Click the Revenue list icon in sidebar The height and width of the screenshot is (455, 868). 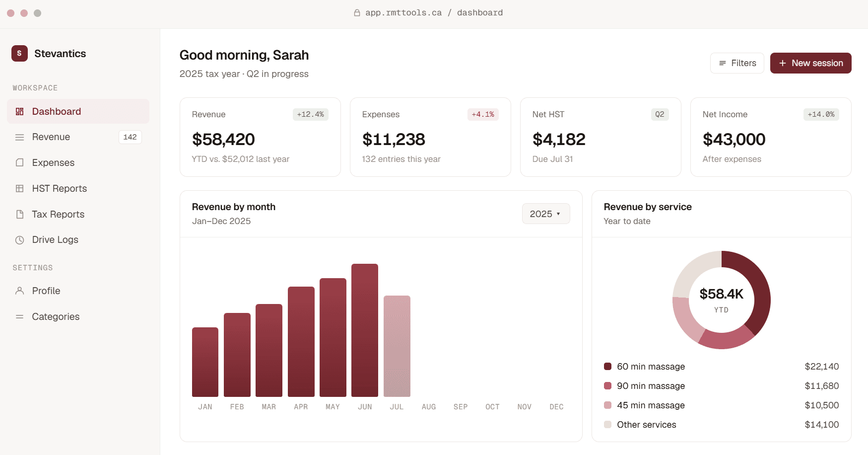pos(20,137)
